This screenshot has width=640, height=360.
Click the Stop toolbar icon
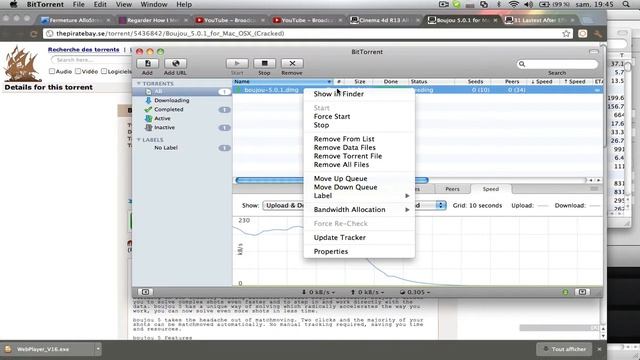(264, 63)
